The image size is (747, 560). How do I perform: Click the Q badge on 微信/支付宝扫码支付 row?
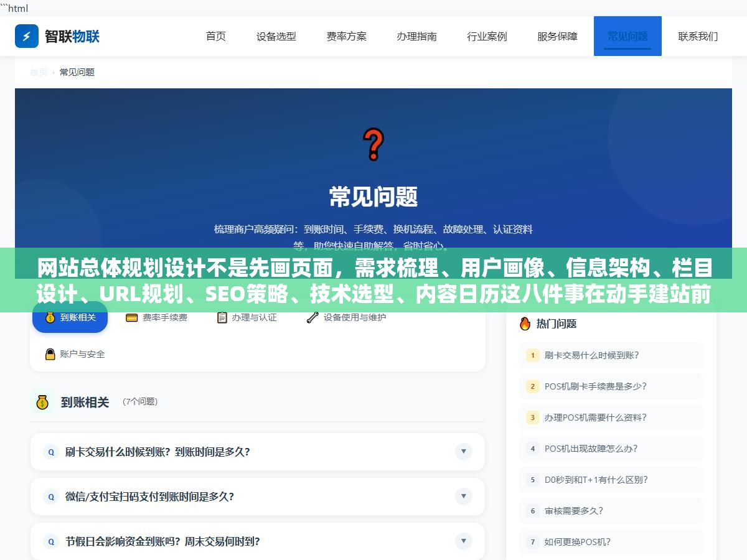click(51, 497)
